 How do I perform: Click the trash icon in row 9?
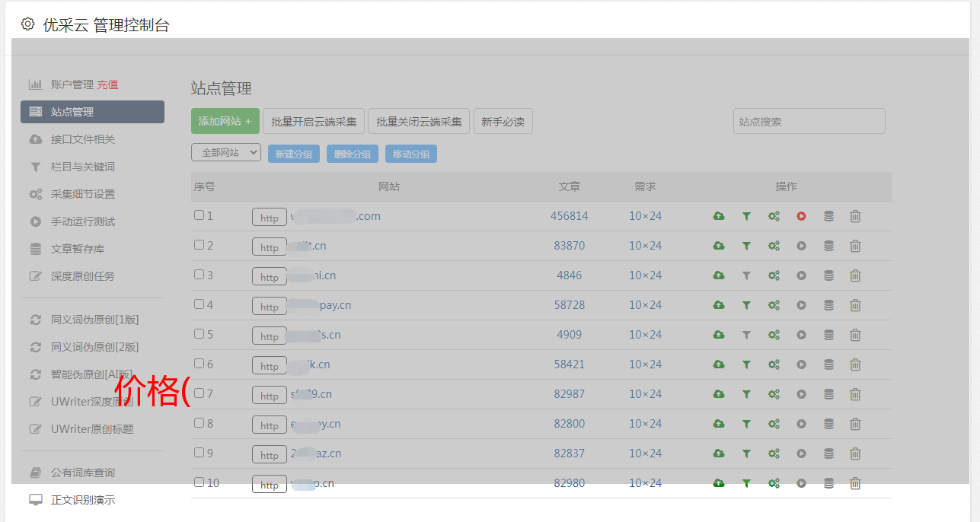[855, 454]
